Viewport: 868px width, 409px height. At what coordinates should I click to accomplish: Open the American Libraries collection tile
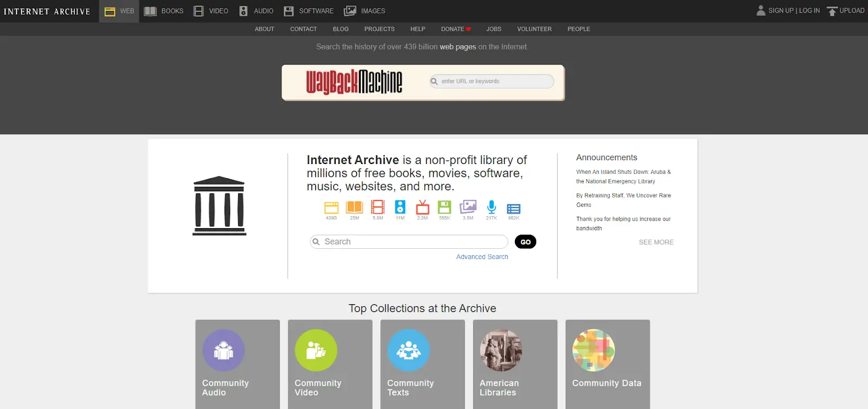[x=515, y=364]
